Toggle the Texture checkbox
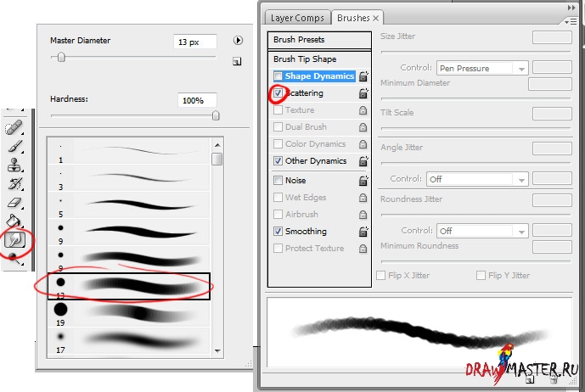Image resolution: width=585 pixels, height=392 pixels. click(278, 110)
